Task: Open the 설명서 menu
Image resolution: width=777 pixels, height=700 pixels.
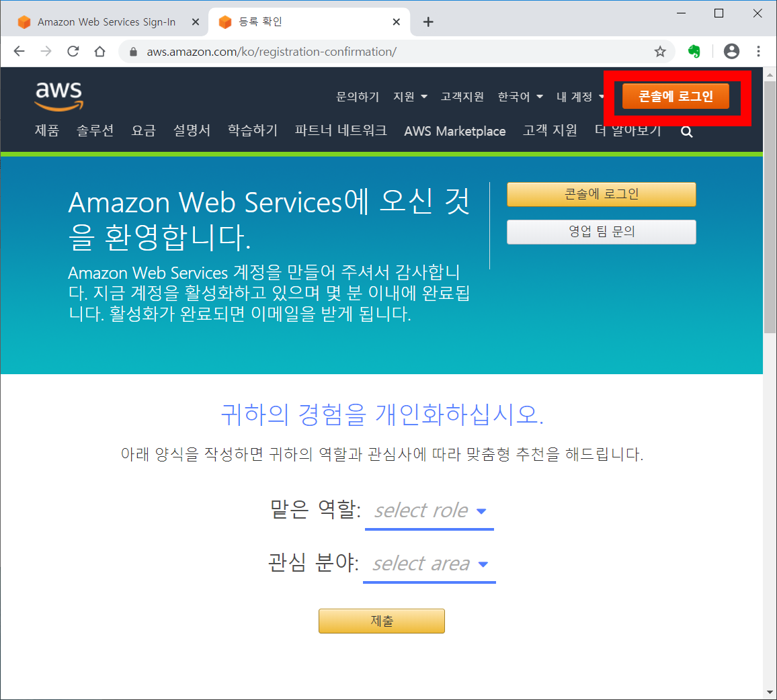Action: (x=192, y=130)
